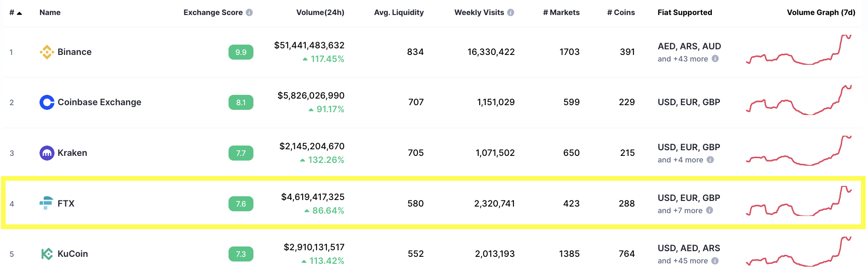Click Kraken's 132.26% volume change

coord(322,160)
